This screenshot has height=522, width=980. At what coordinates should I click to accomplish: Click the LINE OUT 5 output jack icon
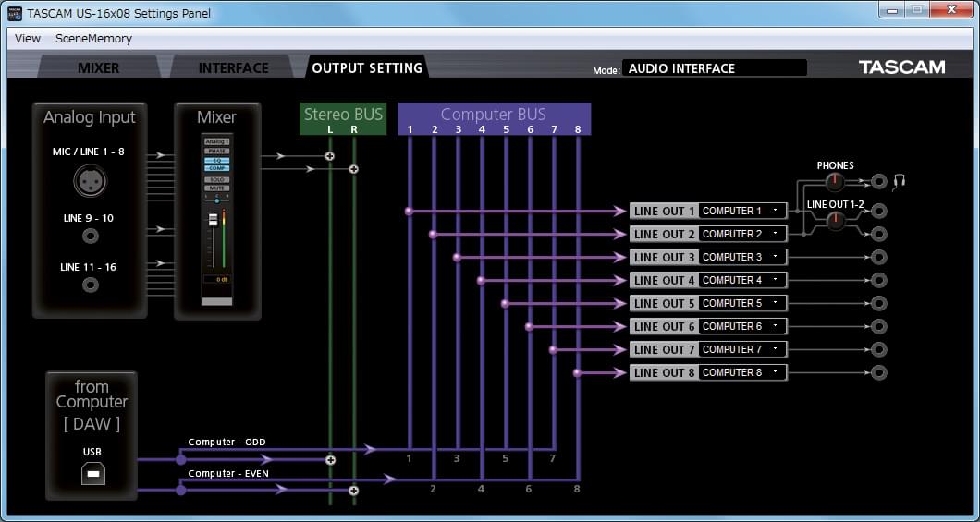(878, 303)
